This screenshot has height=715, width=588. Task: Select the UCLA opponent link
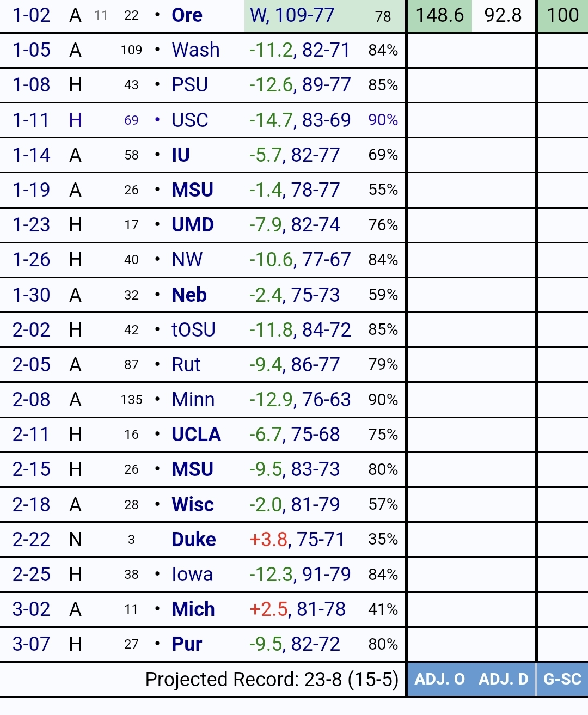pos(196,435)
